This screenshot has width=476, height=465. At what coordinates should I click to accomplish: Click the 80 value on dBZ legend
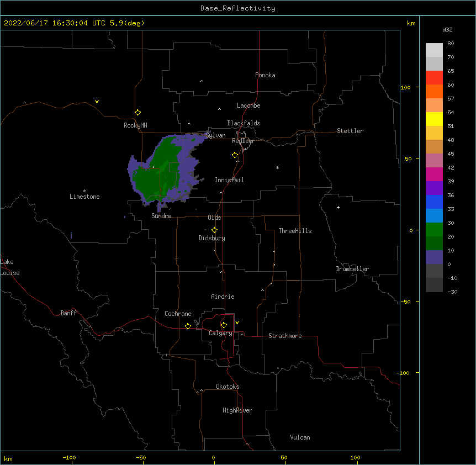pyautogui.click(x=451, y=44)
